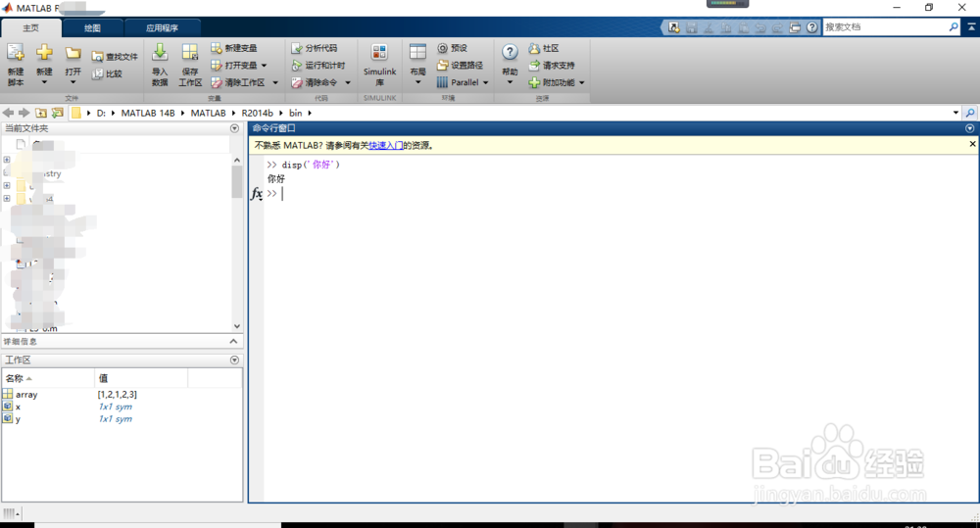Close the yellow getting-started banner

pos(972,144)
